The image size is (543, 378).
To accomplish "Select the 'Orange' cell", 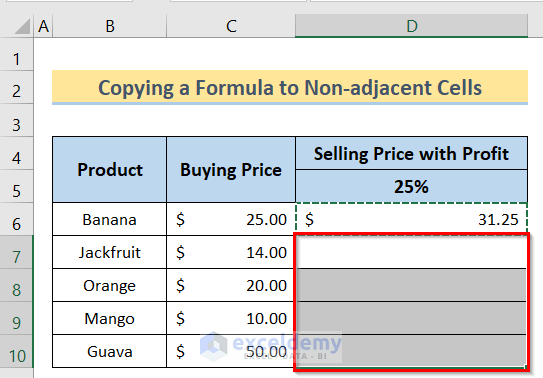I will (109, 285).
